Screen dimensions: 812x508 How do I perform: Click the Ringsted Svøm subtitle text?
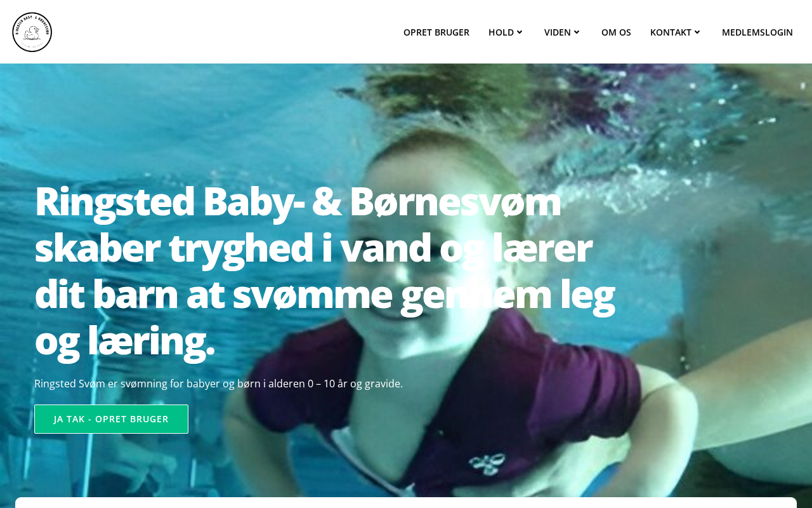tap(218, 384)
